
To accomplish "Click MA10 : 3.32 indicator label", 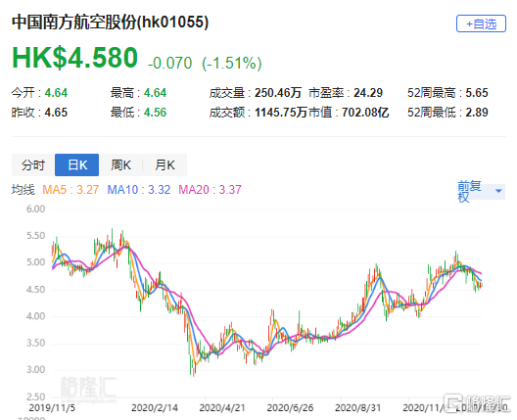I will click(x=139, y=190).
